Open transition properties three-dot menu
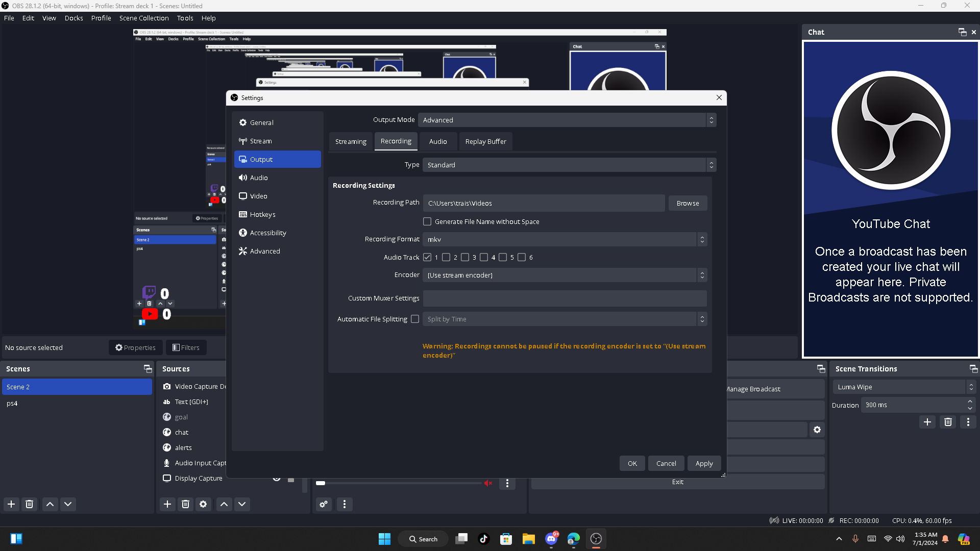The height and width of the screenshot is (551, 980). [x=968, y=422]
